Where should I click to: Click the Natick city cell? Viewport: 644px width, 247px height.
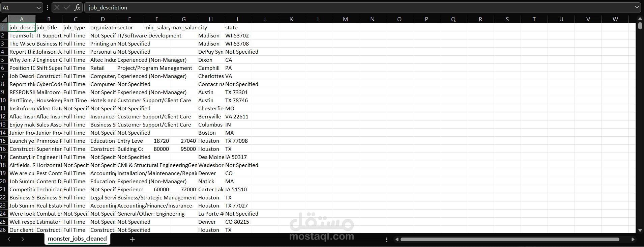click(x=210, y=181)
